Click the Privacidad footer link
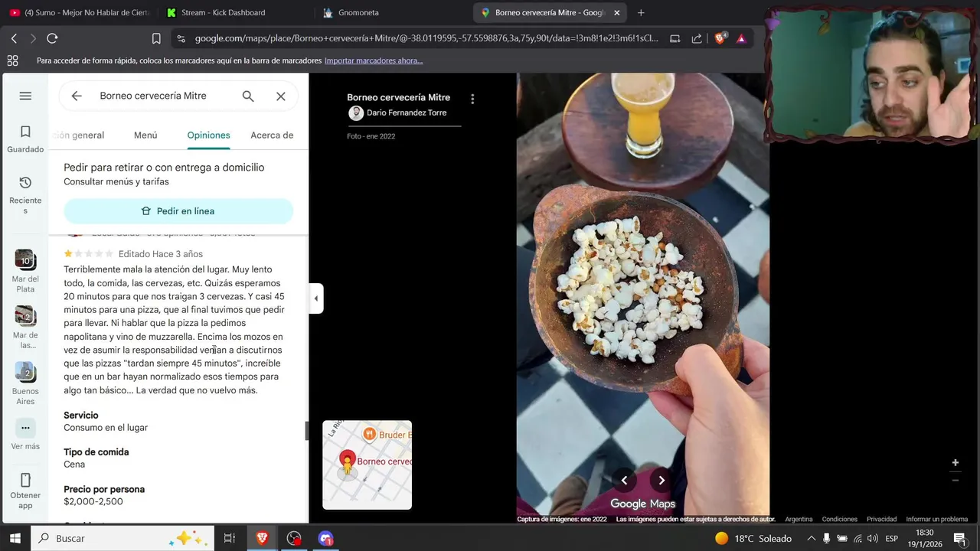The width and height of the screenshot is (980, 551). 881,520
